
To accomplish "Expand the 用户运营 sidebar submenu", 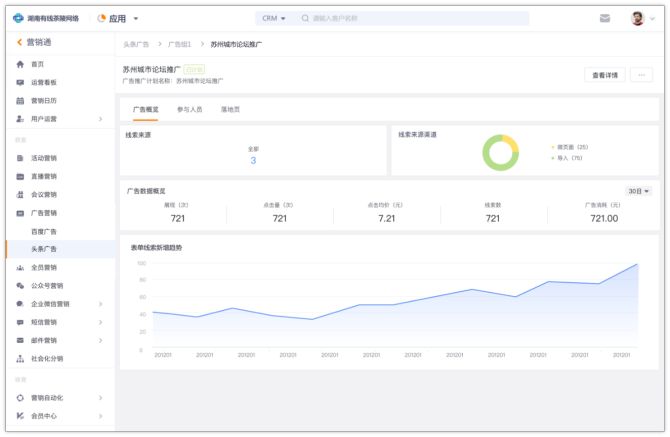I will (x=100, y=119).
